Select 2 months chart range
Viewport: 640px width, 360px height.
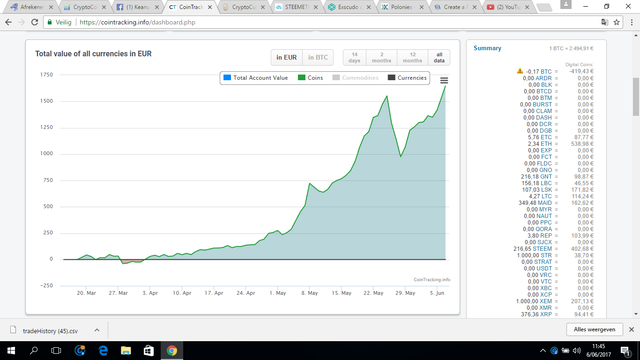[382, 58]
